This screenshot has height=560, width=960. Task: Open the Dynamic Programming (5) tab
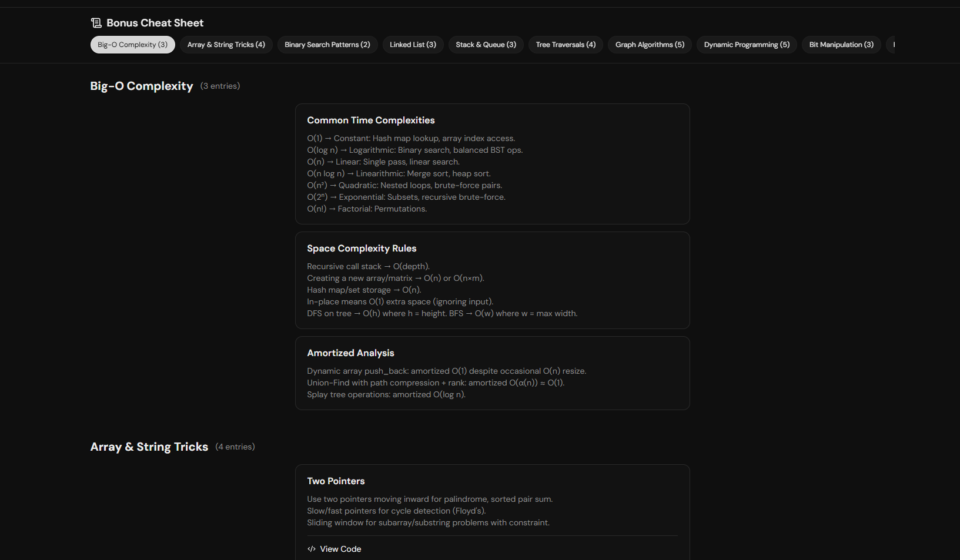click(x=747, y=45)
